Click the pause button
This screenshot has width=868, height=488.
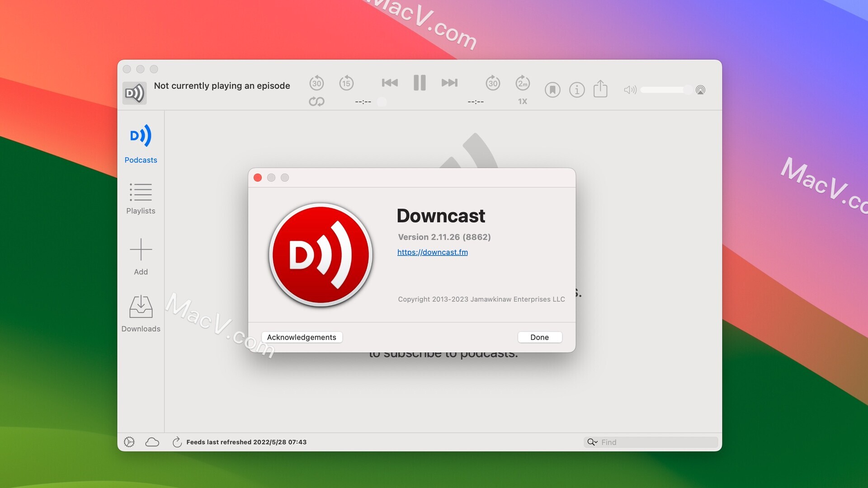click(x=420, y=83)
